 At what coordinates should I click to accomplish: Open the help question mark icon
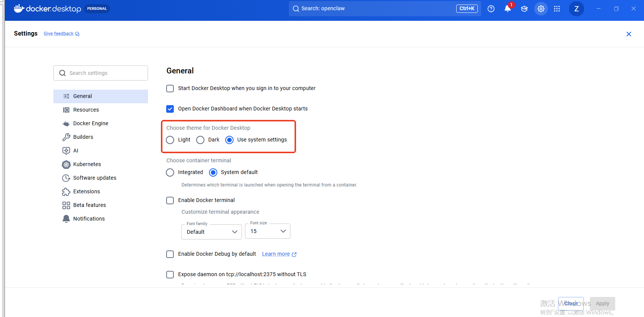point(491,9)
